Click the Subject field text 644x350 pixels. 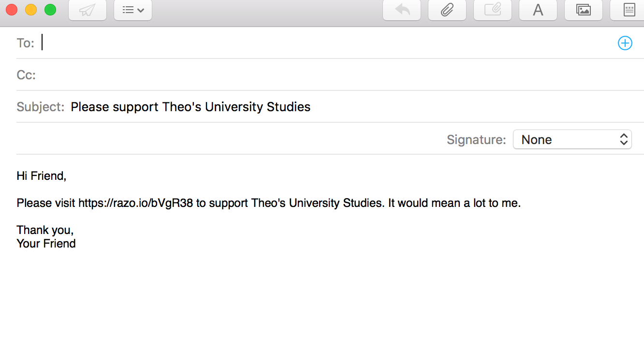[190, 107]
